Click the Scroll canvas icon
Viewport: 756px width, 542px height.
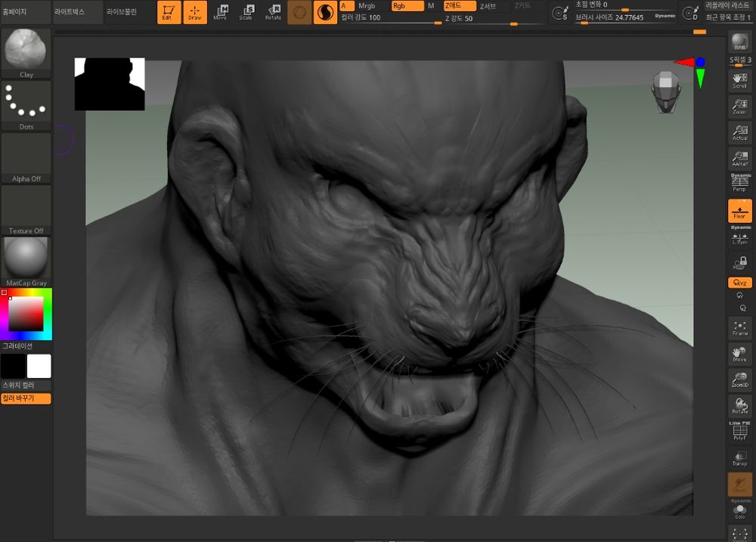coord(739,80)
